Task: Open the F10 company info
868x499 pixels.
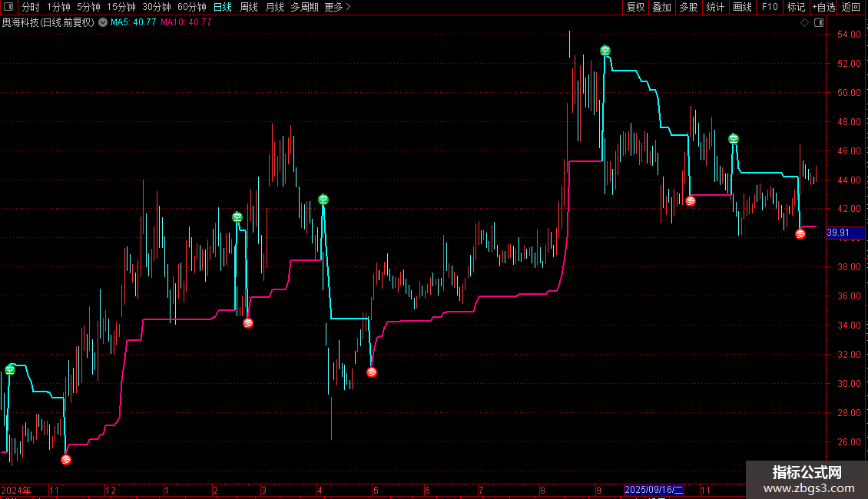Action: point(770,7)
